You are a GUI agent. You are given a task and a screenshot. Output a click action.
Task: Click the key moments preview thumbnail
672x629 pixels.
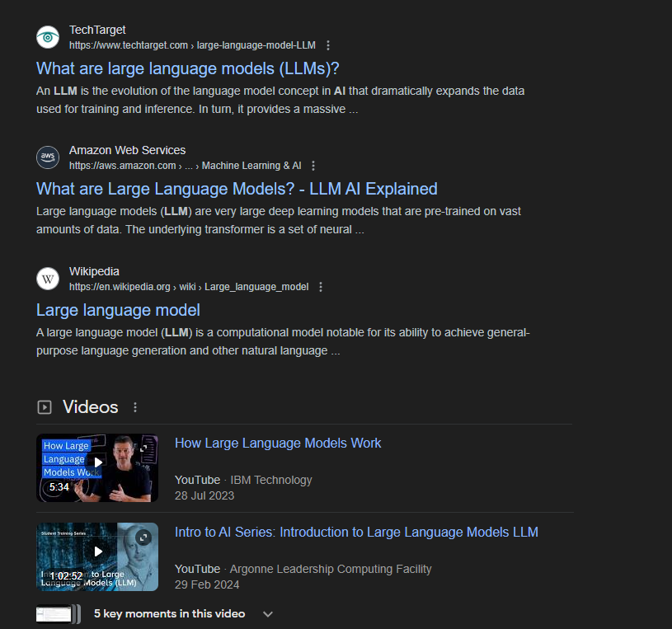[x=59, y=614]
